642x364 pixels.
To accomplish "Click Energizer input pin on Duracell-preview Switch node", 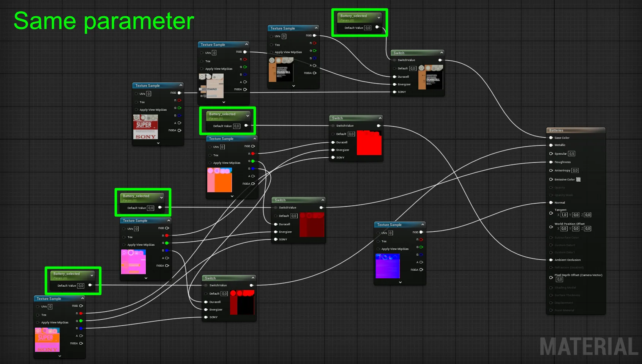I will [394, 84].
